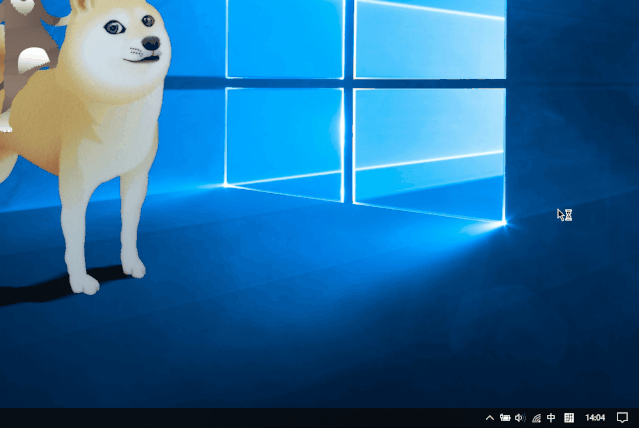Click the upper-left Windows logo pane
The image size is (639, 428).
click(285, 38)
